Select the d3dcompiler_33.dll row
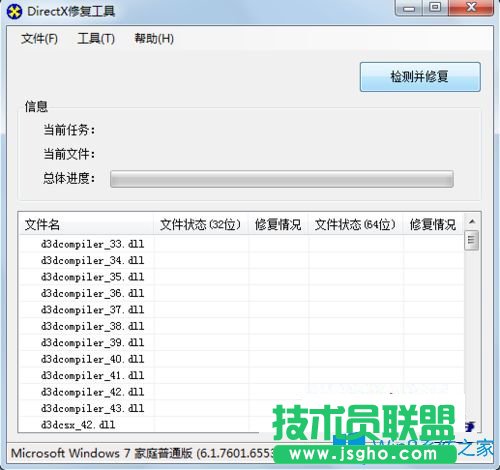 point(241,244)
